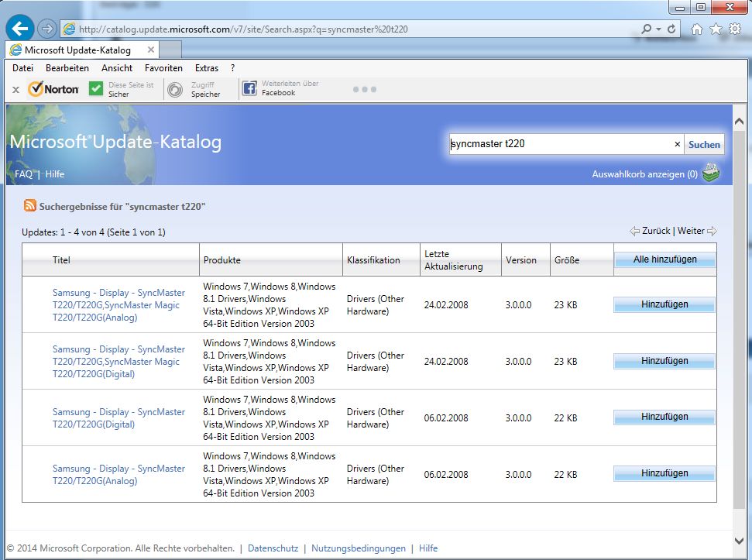
Task: Close the Norton toolbar with X
Action: 15,90
